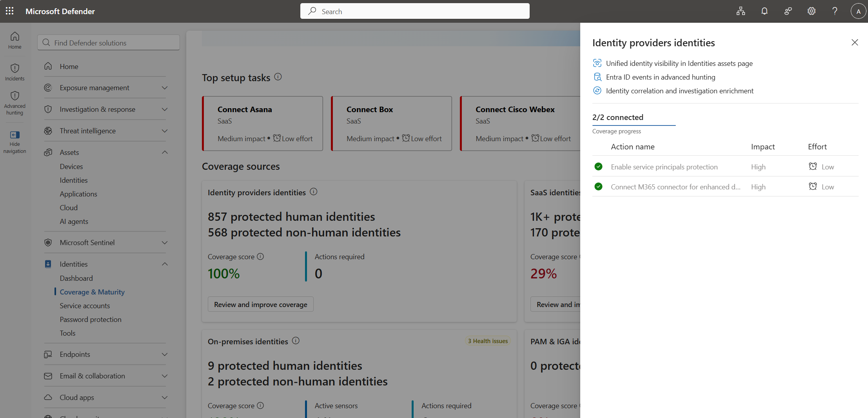This screenshot has height=418, width=868.
Task: Expand Email & collaboration chevron
Action: (x=165, y=376)
